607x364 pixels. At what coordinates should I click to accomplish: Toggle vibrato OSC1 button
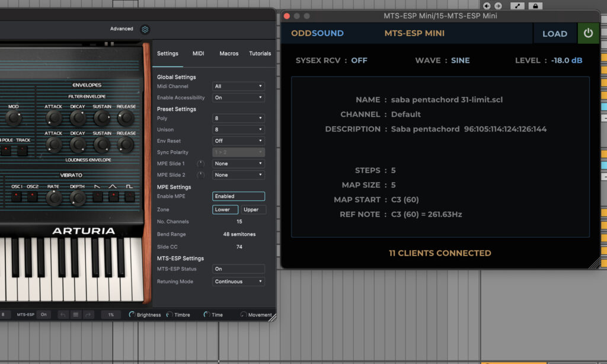16,196
